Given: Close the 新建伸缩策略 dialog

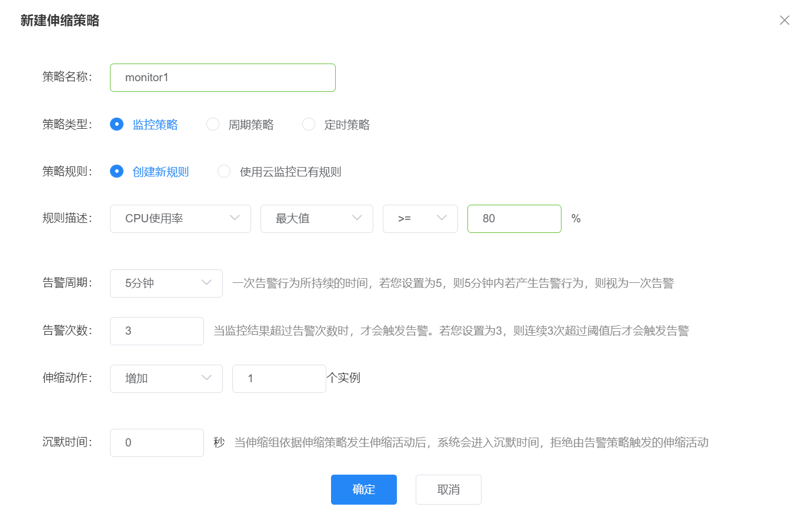Looking at the screenshot, I should point(784,21).
